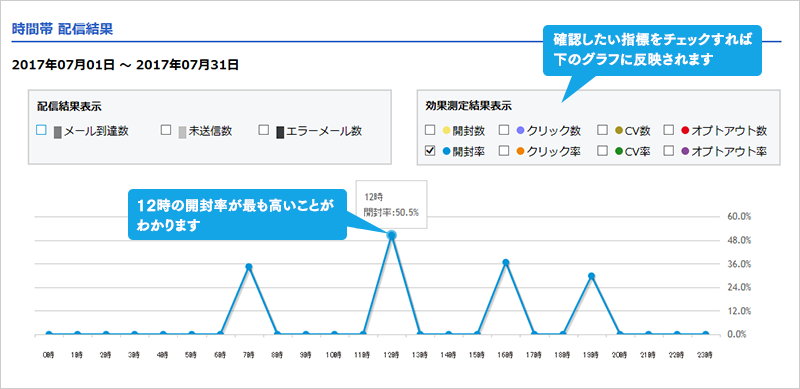Select the 19時 data point on graph
The image size is (800, 389).
(x=591, y=276)
